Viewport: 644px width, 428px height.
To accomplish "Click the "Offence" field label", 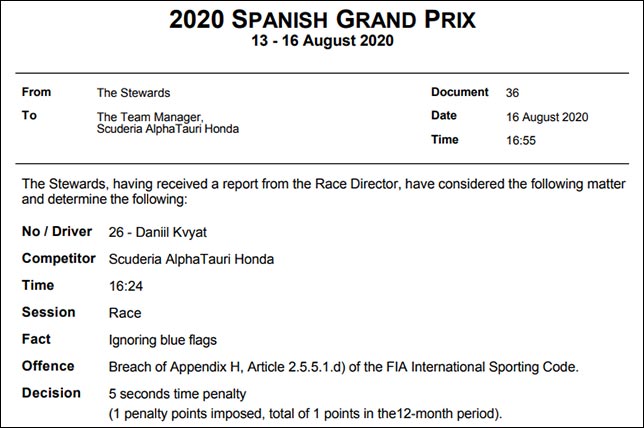I will click(48, 367).
